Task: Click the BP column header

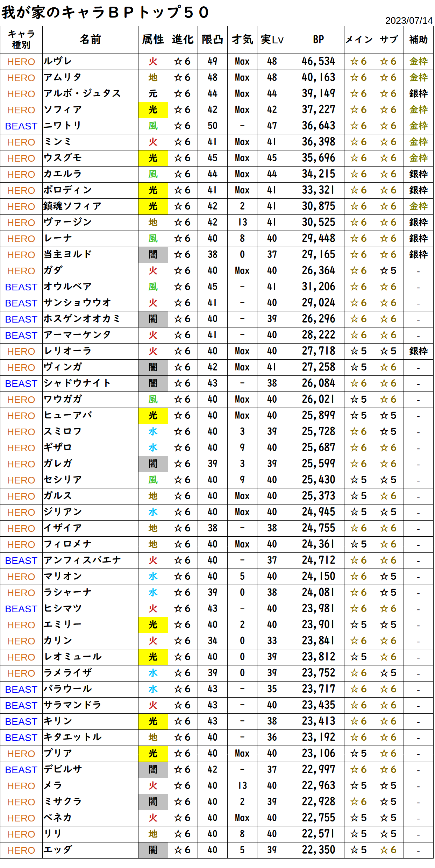Action: pyautogui.click(x=318, y=40)
